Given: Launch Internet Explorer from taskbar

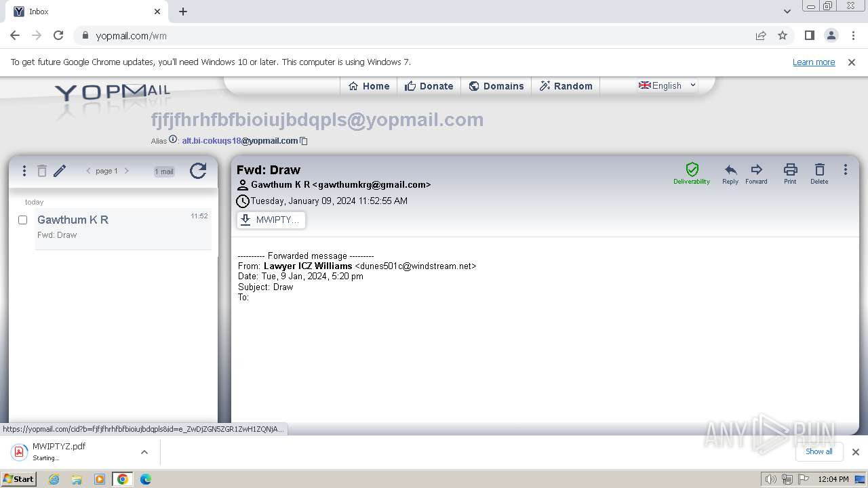Looking at the screenshot, I should click(54, 479).
